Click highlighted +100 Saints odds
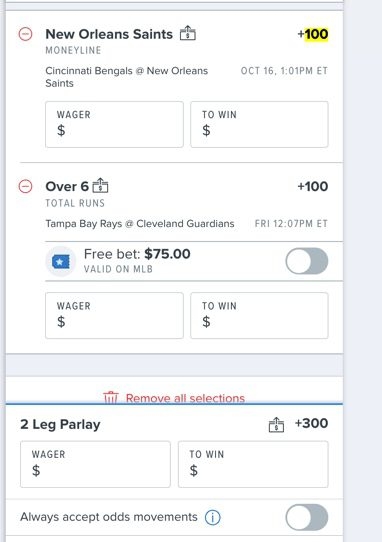 (x=313, y=34)
